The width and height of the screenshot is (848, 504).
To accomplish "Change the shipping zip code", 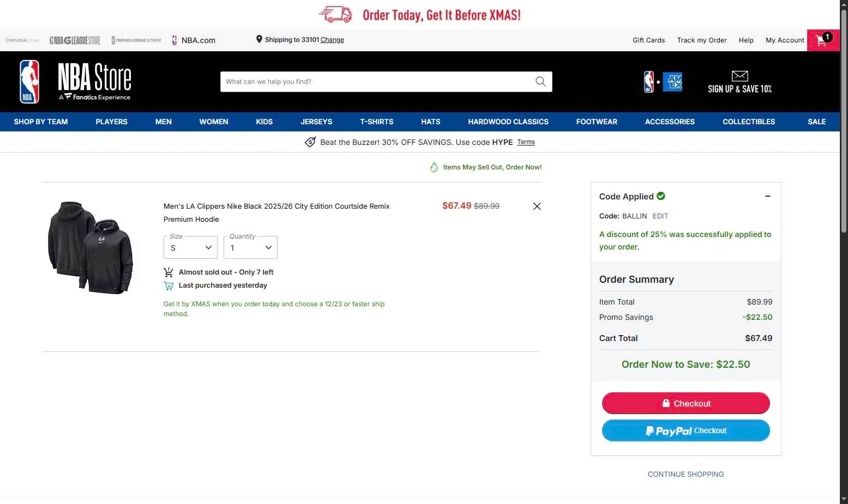I will click(x=332, y=40).
